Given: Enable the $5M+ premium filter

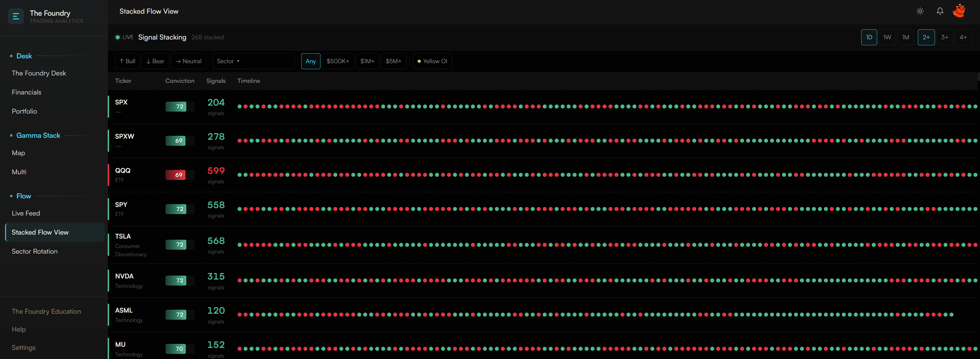Looking at the screenshot, I should coord(393,61).
